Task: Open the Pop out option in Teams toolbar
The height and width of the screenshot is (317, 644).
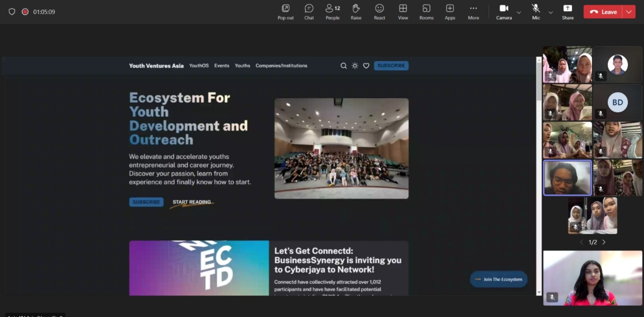Action: click(285, 12)
